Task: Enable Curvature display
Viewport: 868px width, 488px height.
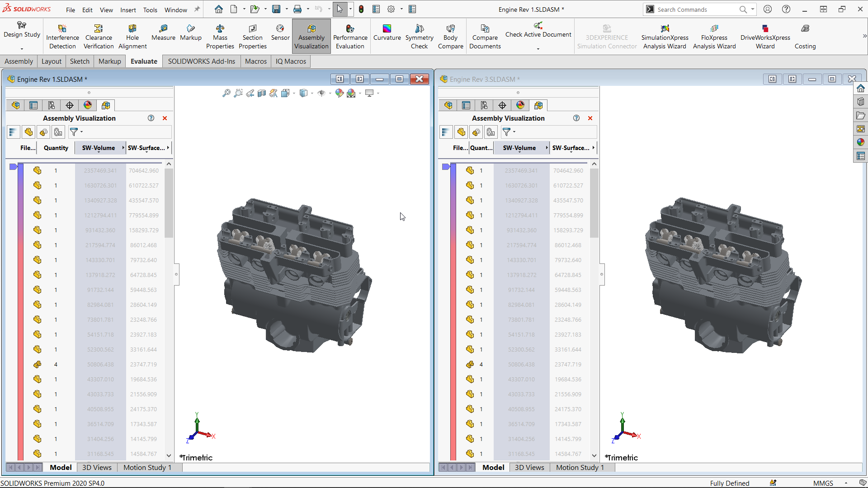Action: [387, 33]
